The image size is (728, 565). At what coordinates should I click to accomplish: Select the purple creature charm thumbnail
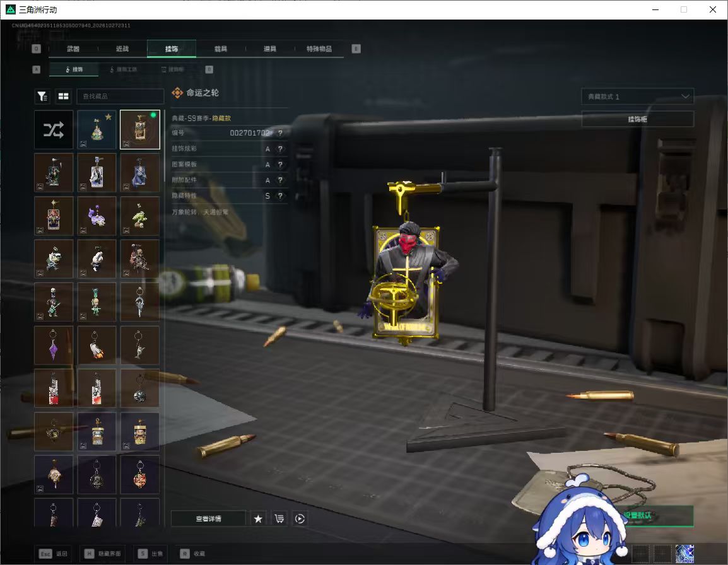click(x=97, y=216)
